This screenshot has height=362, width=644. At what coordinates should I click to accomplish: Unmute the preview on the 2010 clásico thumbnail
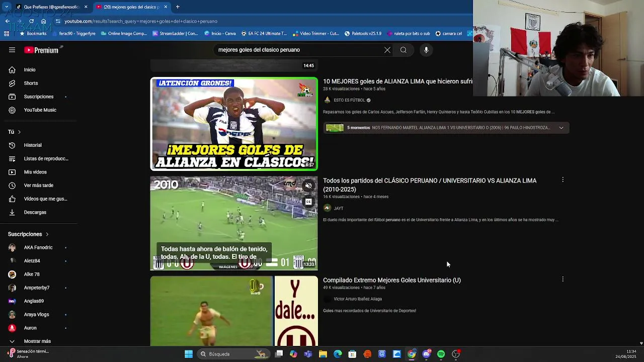(x=308, y=186)
